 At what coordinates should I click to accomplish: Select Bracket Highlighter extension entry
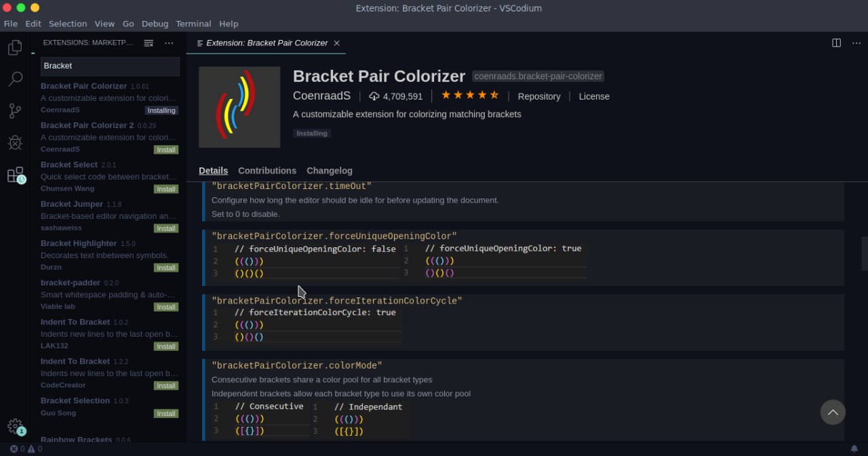[x=108, y=255]
